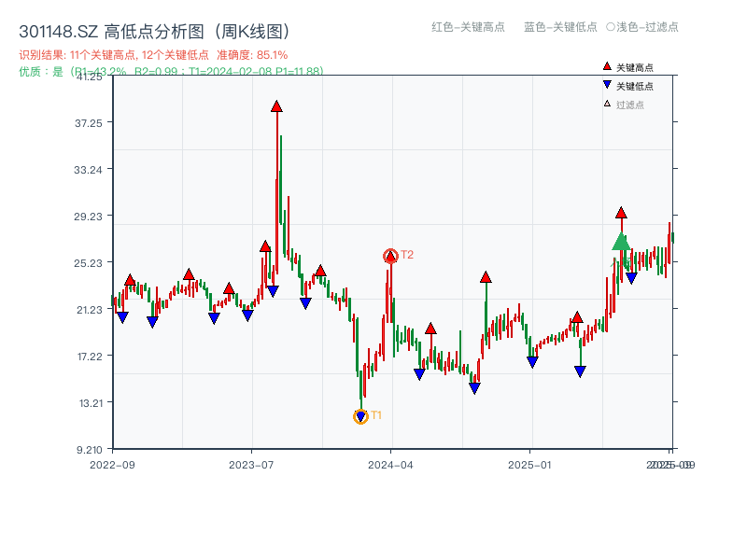Click the red key-high triangle in mid-2024
The height and width of the screenshot is (560, 747).
point(429,327)
